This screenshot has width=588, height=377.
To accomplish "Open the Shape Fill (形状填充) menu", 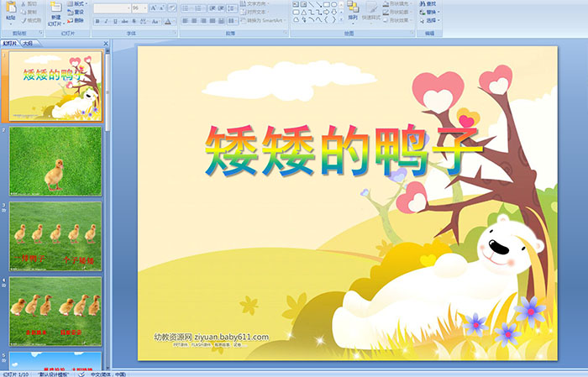I will click(x=397, y=3).
